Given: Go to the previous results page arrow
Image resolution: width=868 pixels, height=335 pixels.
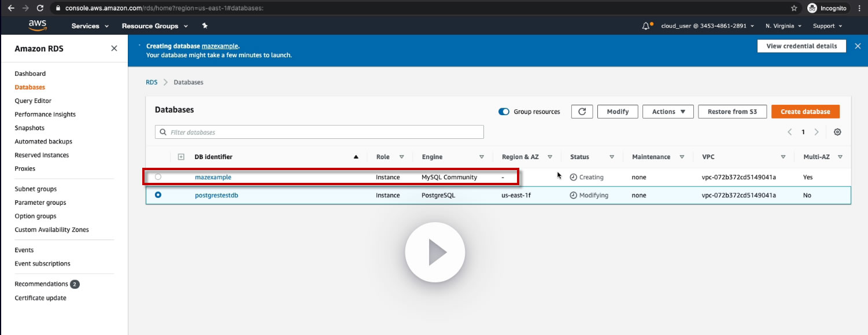Looking at the screenshot, I should 790,132.
